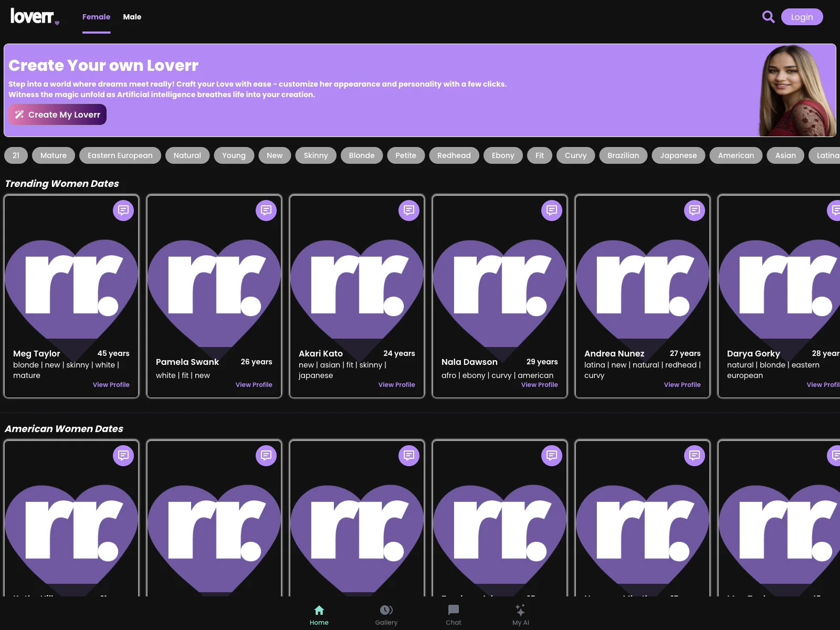The image size is (840, 630).
Task: Select the New filter tag
Action: tap(275, 155)
